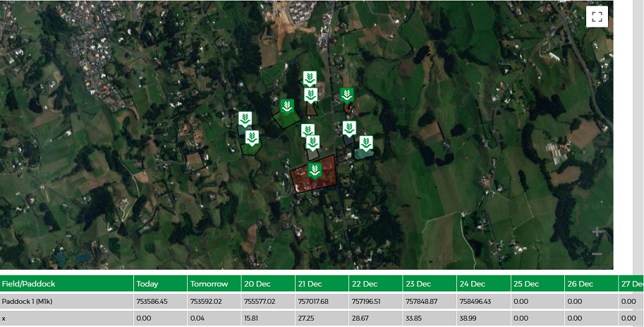
Task: Click the value 38.99 in row x
Action: [467, 319]
